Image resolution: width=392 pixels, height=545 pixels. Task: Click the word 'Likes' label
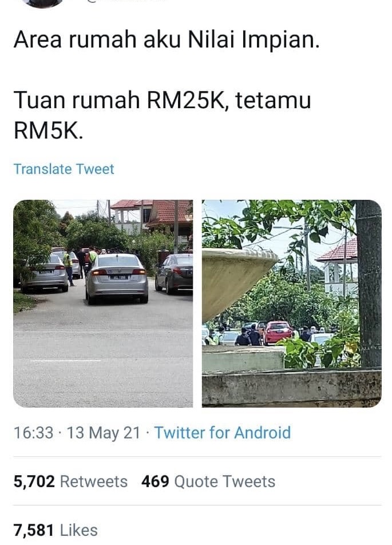(79, 530)
